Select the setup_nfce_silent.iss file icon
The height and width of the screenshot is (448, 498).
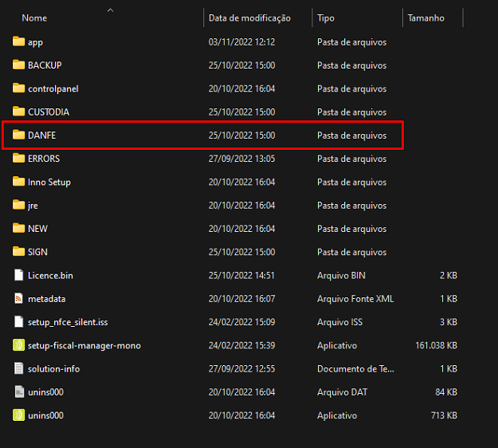(19, 321)
